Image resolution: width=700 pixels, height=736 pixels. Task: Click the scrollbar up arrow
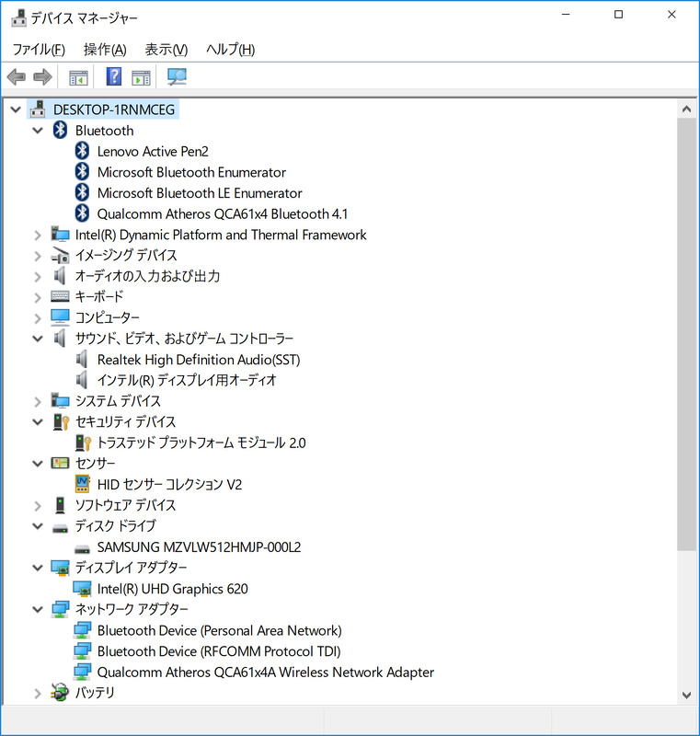tap(686, 109)
